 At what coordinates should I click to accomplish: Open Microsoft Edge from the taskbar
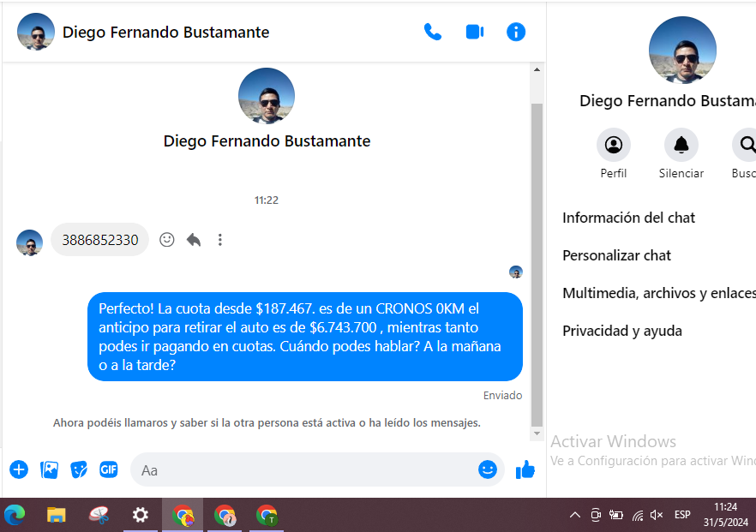(15, 515)
